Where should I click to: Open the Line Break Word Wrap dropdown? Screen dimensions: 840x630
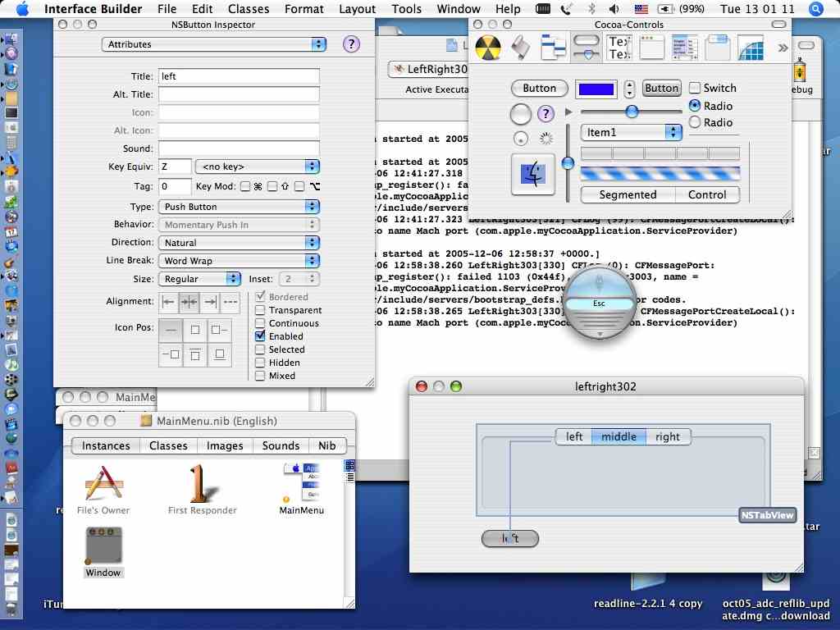click(239, 261)
